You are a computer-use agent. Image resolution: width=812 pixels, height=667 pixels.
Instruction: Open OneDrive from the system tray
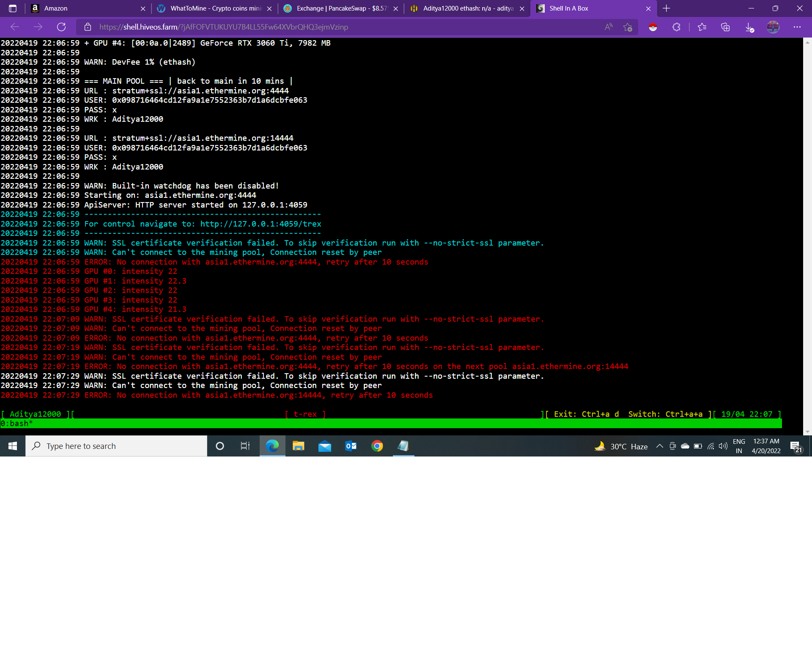point(686,446)
